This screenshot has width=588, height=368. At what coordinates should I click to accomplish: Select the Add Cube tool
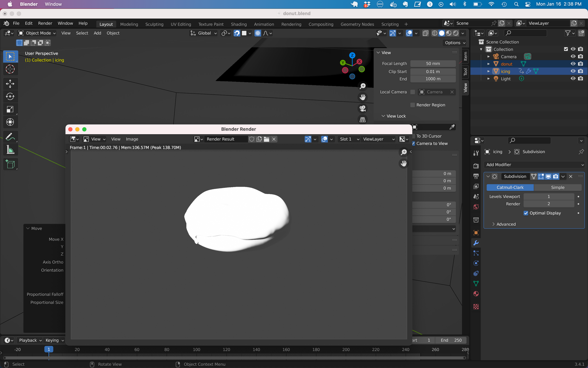click(x=10, y=164)
